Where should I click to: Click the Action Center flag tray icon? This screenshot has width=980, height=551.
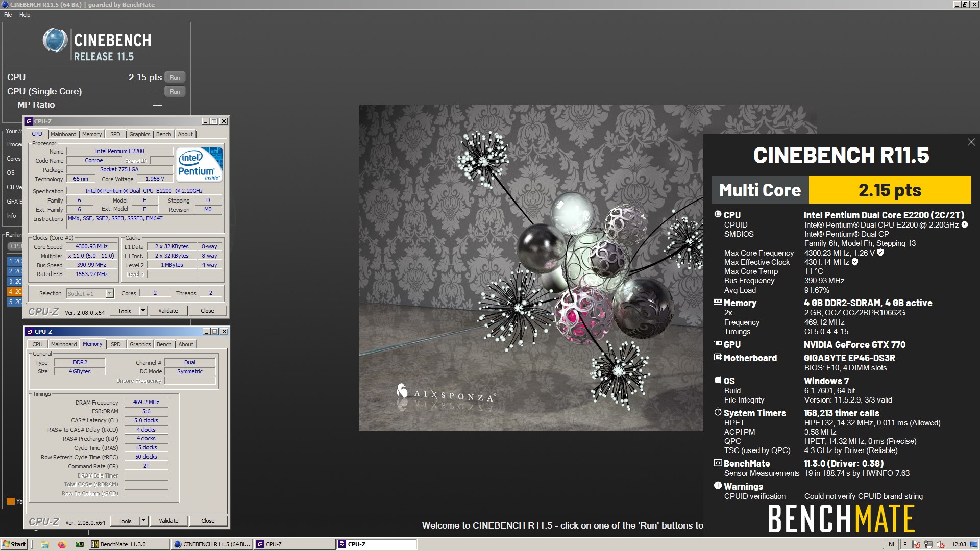click(916, 544)
